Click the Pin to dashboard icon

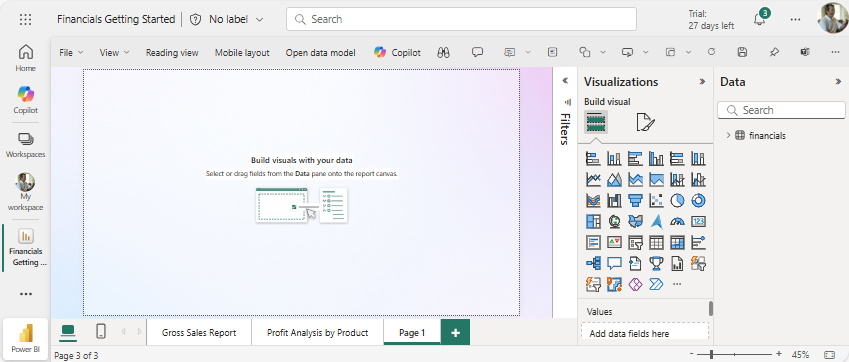tap(774, 52)
